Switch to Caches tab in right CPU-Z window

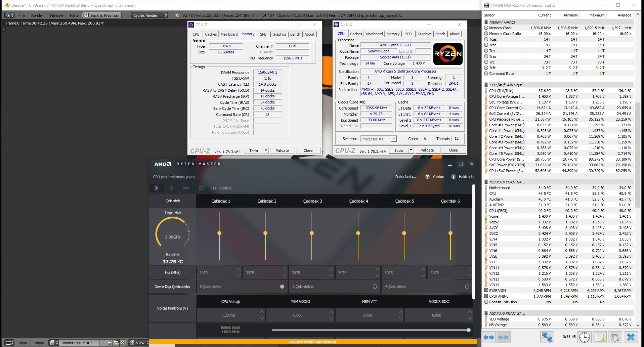coord(356,34)
